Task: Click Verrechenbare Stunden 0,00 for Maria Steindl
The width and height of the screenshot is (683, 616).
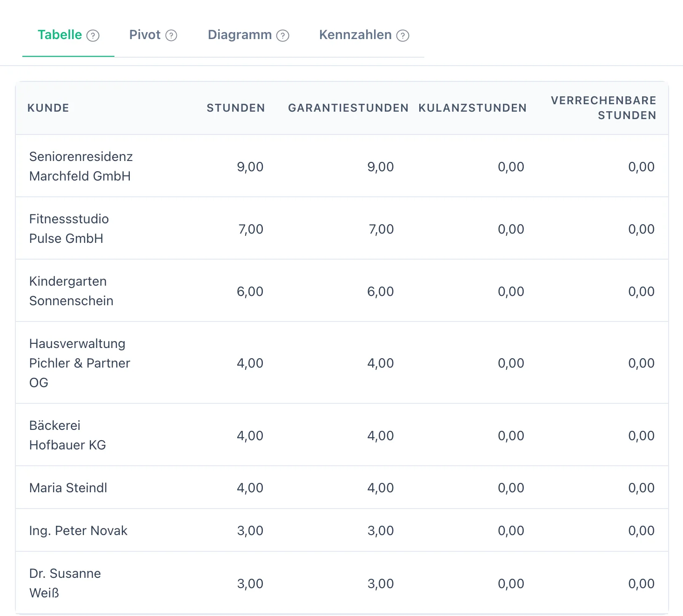Action: 641,488
